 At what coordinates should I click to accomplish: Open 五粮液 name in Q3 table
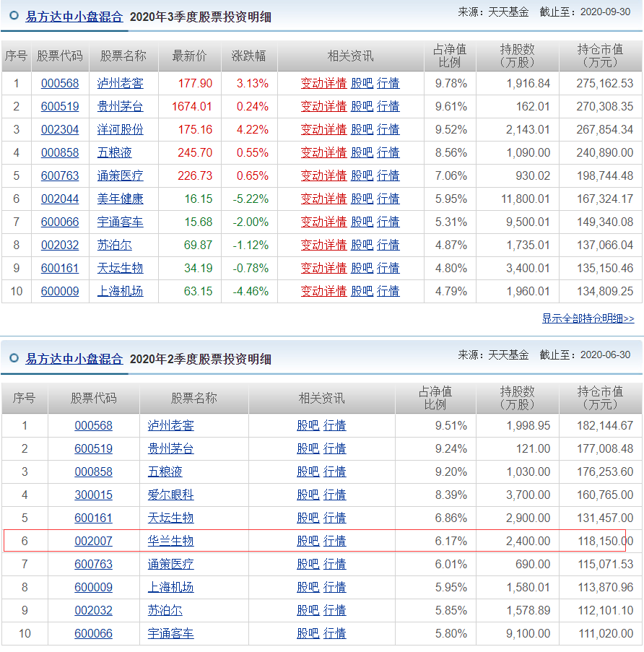click(114, 152)
